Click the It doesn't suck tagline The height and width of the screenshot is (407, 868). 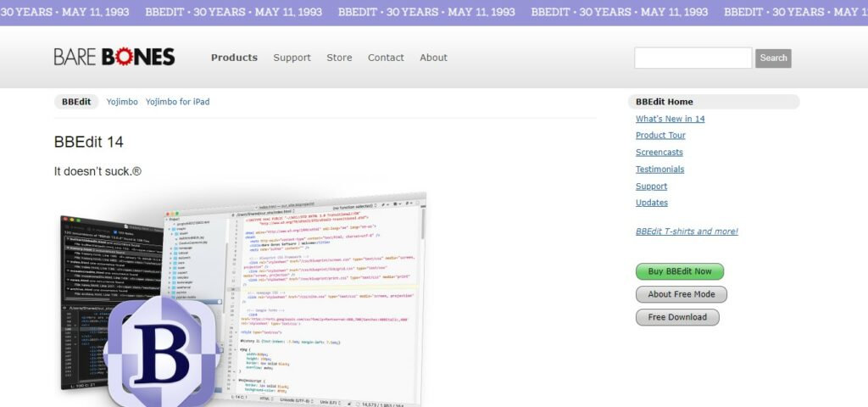click(97, 171)
